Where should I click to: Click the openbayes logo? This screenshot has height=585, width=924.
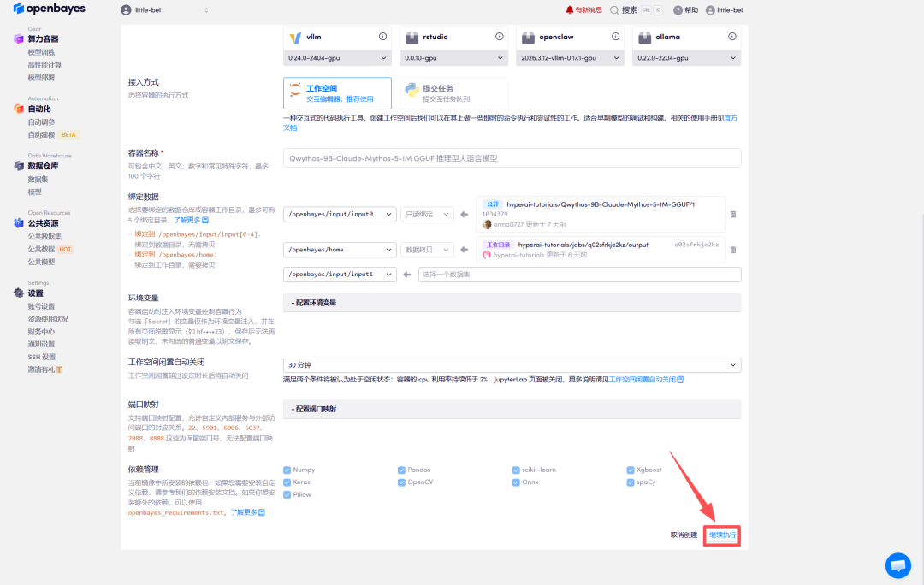pos(49,9)
